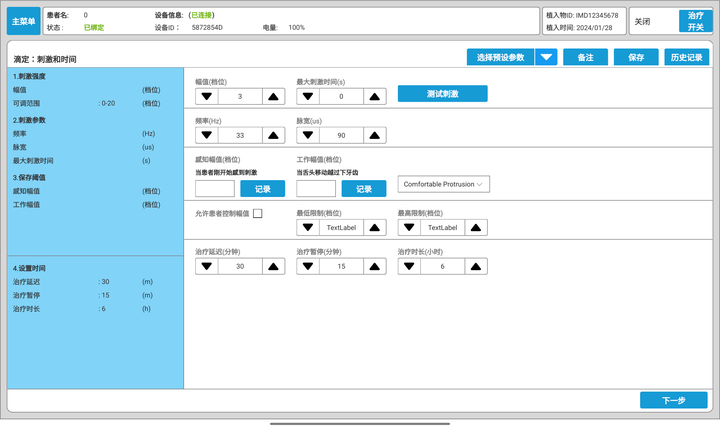Increase 幅值 amplitude with up arrow
Viewport: 720px width, 428px height.
[273, 97]
